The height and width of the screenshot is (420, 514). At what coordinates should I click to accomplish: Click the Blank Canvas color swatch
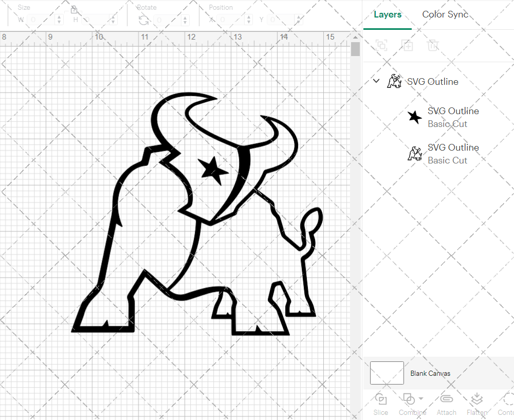[x=387, y=373]
